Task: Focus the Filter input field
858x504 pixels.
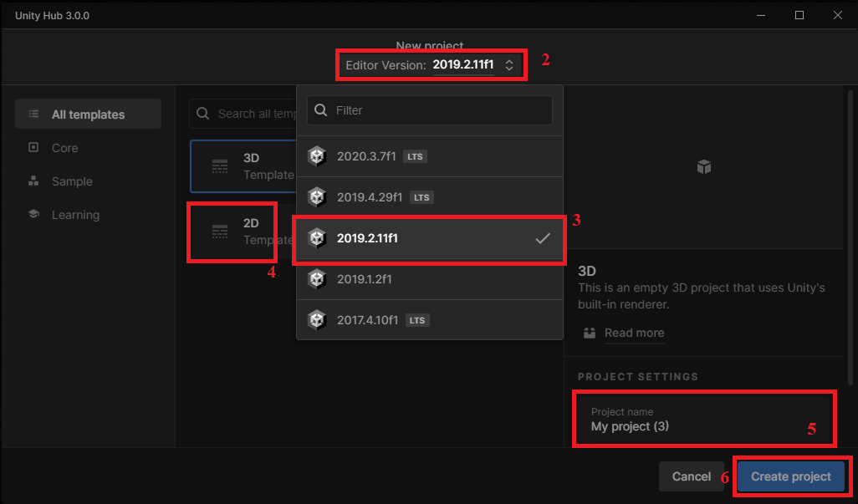Action: [x=430, y=109]
